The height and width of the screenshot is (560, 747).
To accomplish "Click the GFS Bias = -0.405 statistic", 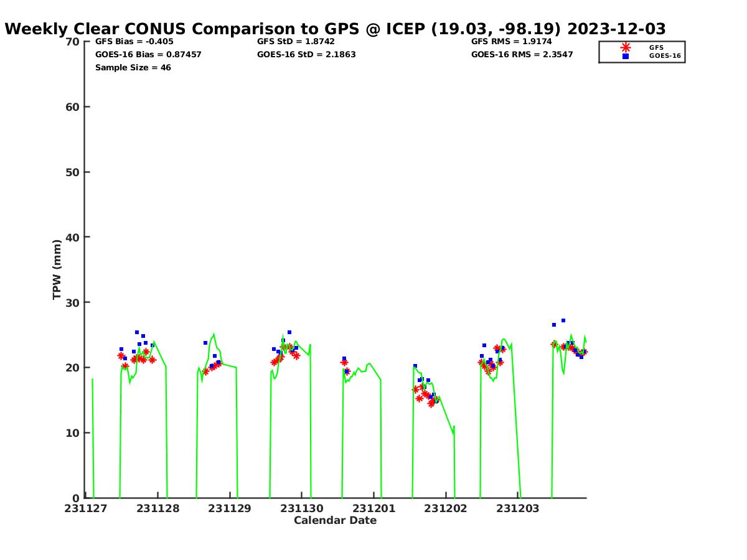I will pos(134,42).
